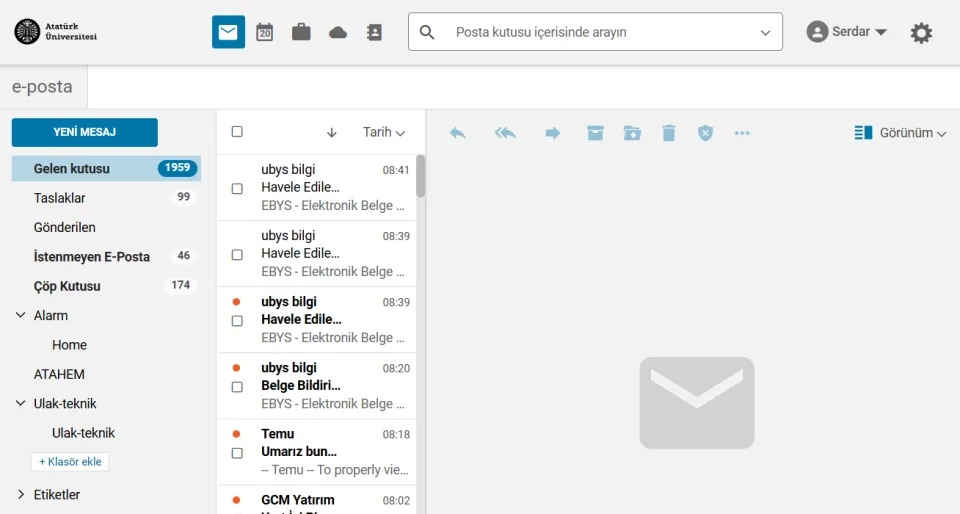Tick checkbox of unread 08:39 Havele Edile message

point(237,321)
